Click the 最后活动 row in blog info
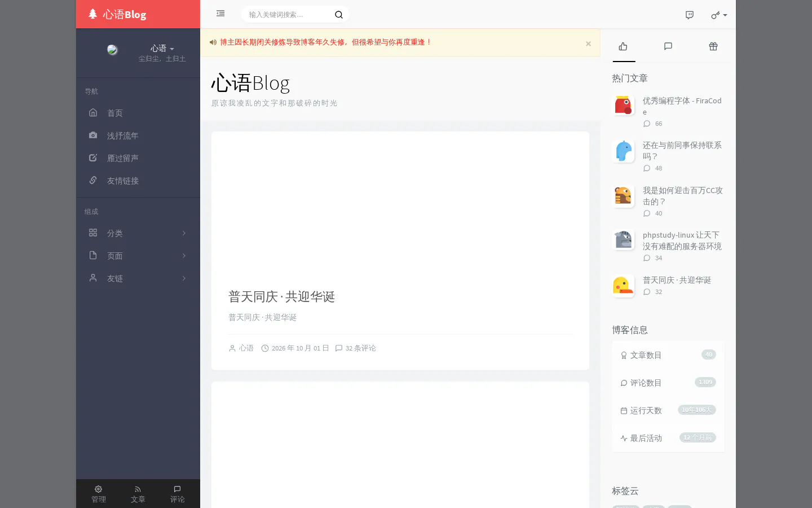 (668, 438)
